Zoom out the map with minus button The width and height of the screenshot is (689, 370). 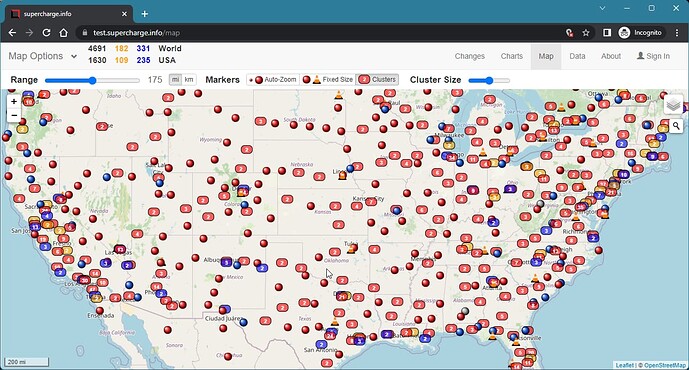click(14, 115)
